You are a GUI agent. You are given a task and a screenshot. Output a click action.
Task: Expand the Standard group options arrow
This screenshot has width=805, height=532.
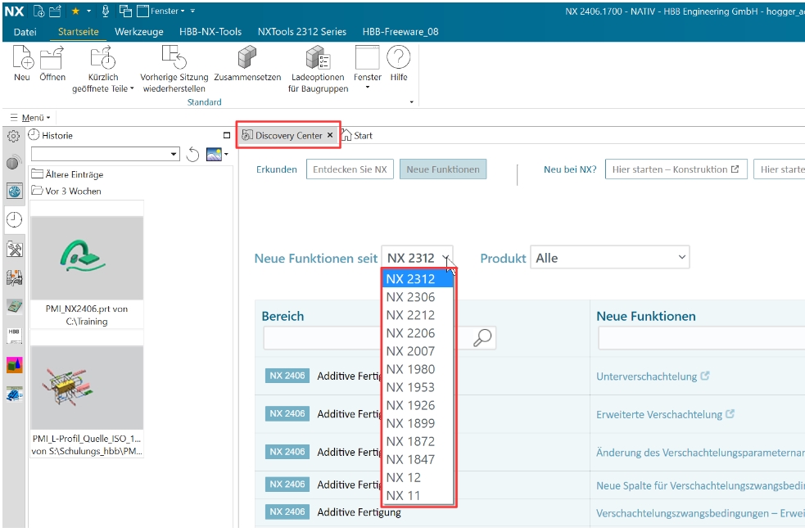[411, 102]
